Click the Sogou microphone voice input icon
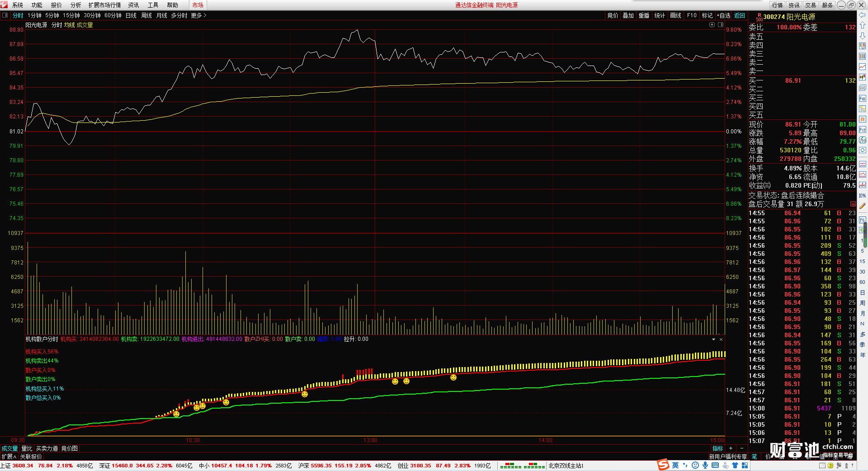The width and height of the screenshot is (868, 471). [705, 465]
